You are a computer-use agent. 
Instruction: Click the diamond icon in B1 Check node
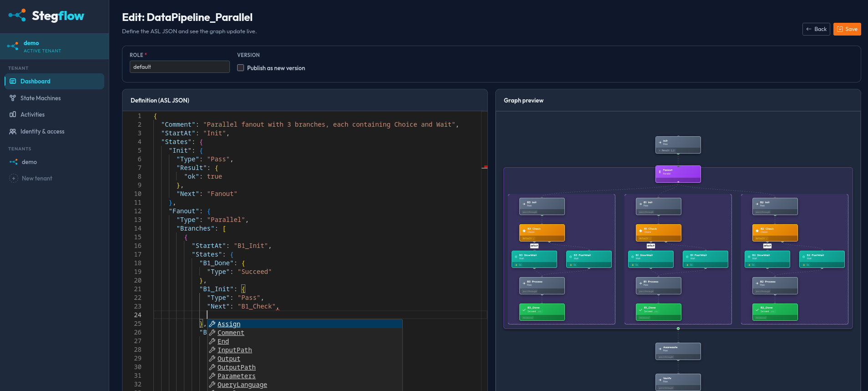point(641,231)
